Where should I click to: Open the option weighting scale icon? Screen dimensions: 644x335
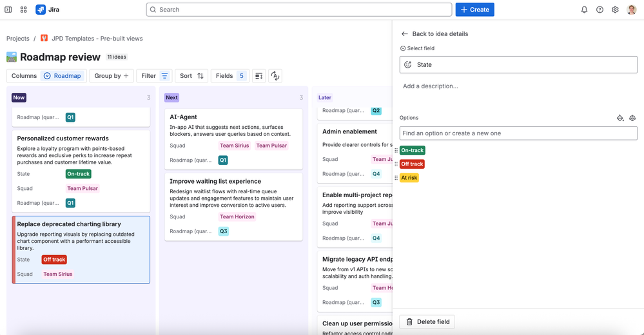[x=632, y=118]
